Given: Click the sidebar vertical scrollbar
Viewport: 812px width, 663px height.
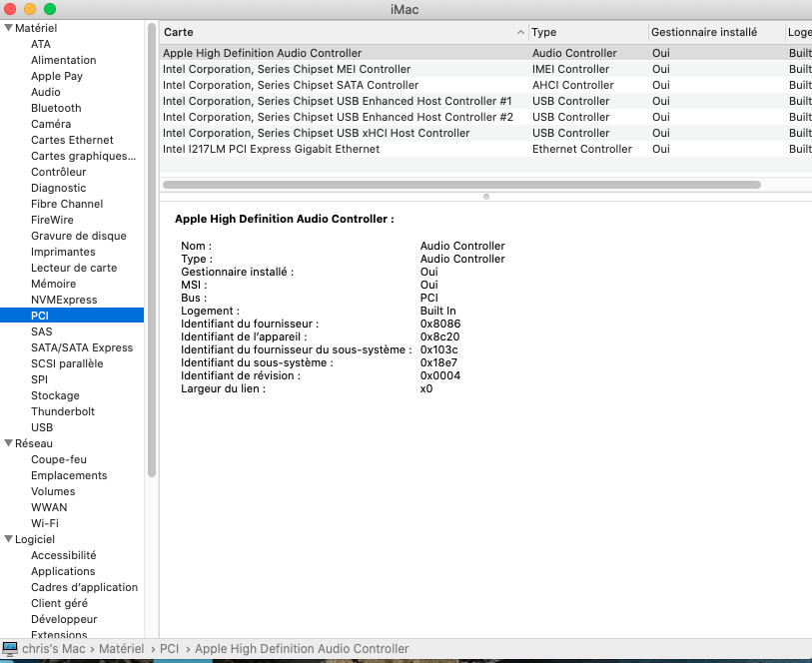Looking at the screenshot, I should (x=152, y=250).
